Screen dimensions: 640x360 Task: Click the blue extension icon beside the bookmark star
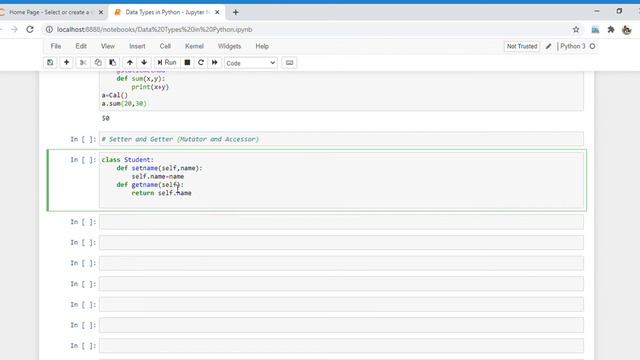coord(596,29)
